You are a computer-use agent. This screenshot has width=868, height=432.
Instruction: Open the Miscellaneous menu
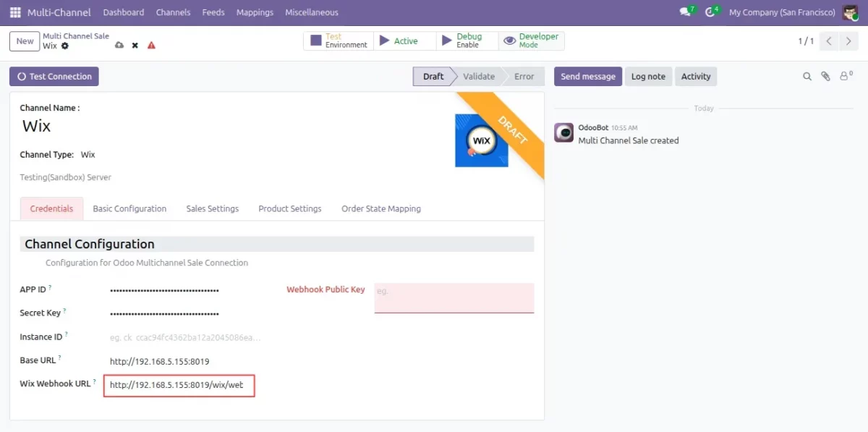(312, 12)
